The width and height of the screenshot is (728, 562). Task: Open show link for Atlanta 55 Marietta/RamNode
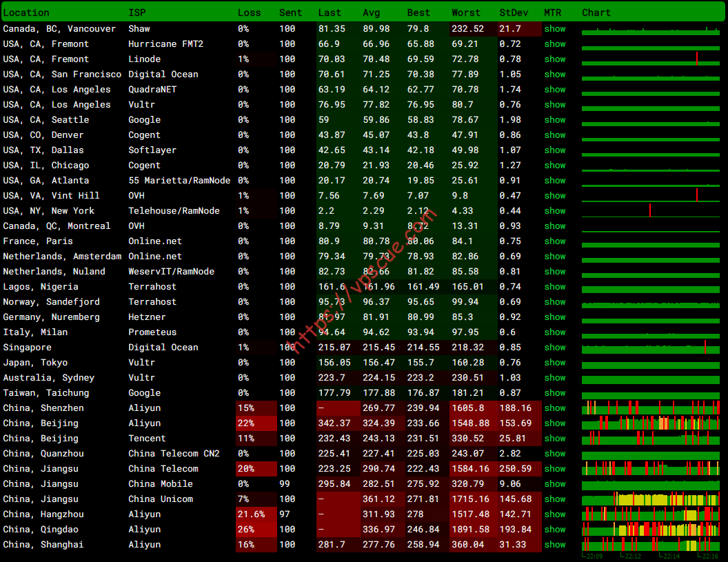point(555,181)
